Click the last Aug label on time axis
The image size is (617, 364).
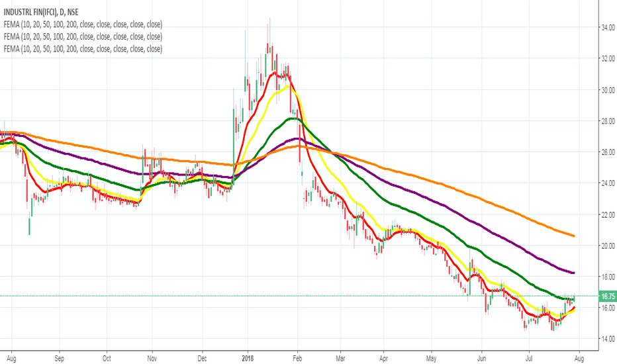(579, 359)
